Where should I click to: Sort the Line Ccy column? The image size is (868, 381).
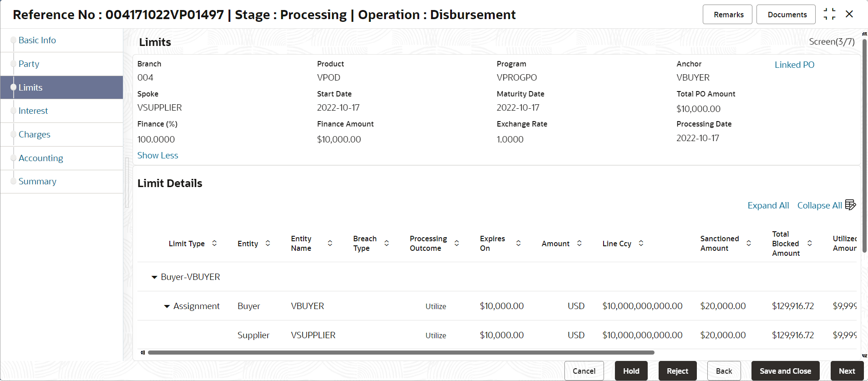[641, 243]
